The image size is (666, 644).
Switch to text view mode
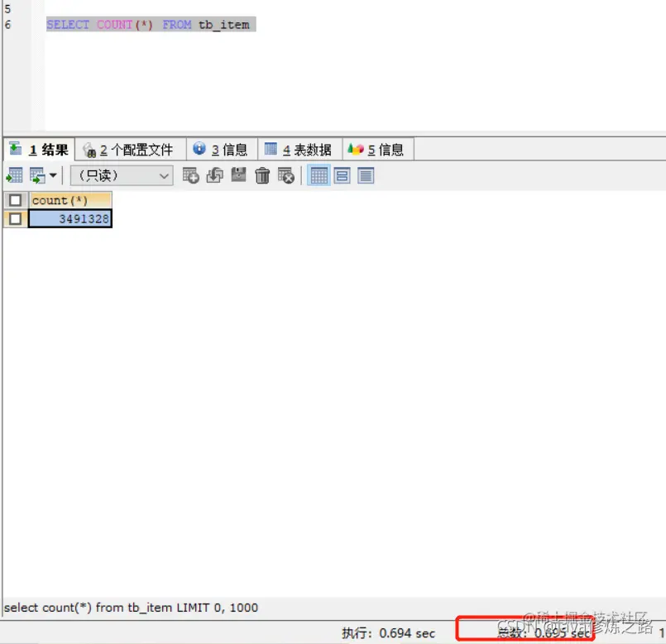(x=366, y=175)
